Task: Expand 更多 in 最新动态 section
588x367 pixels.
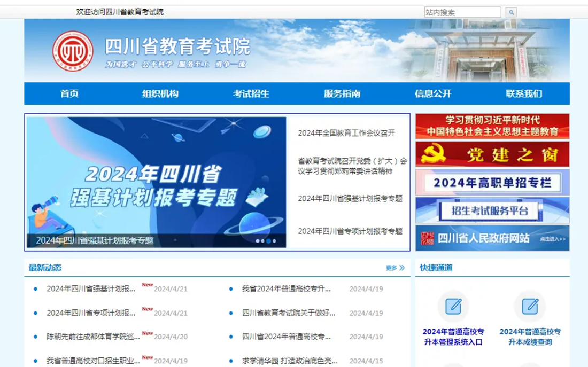Action: (x=395, y=268)
